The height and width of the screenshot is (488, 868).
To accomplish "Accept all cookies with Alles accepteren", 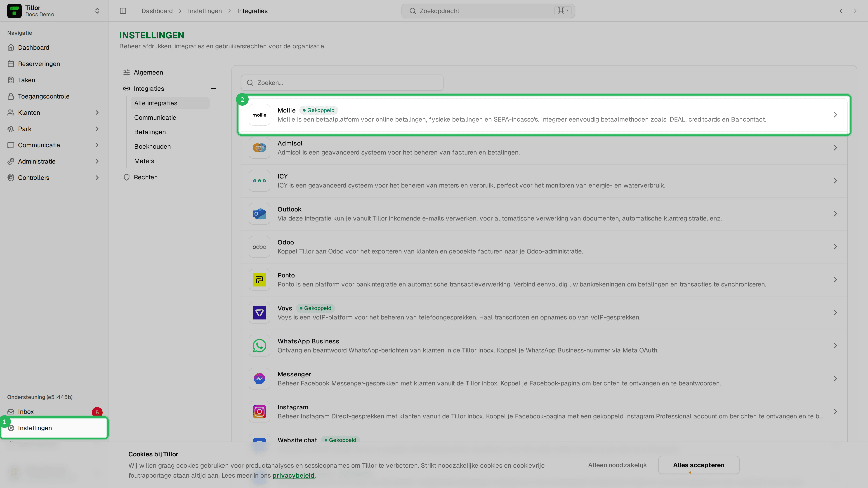I will 698,465.
